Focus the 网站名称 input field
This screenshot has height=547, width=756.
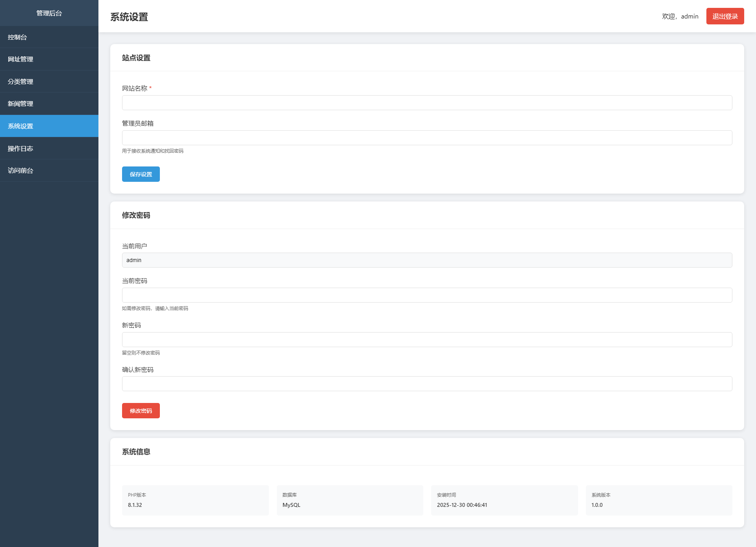click(x=427, y=103)
